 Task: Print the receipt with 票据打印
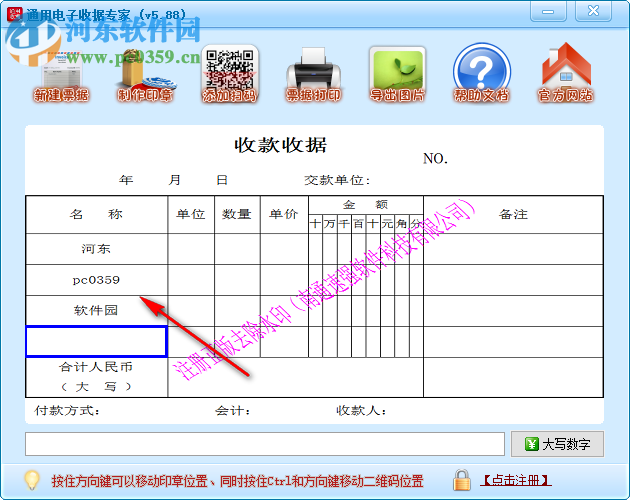click(x=313, y=74)
